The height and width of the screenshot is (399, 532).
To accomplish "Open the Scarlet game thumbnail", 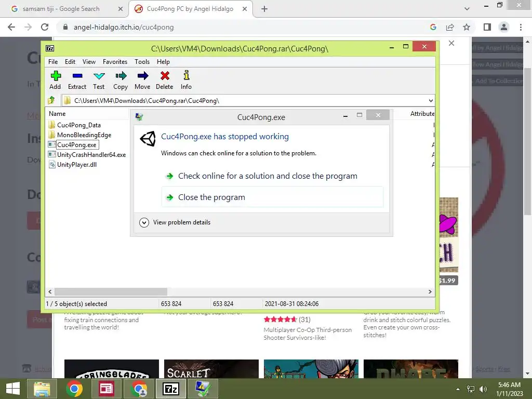I will tap(211, 369).
